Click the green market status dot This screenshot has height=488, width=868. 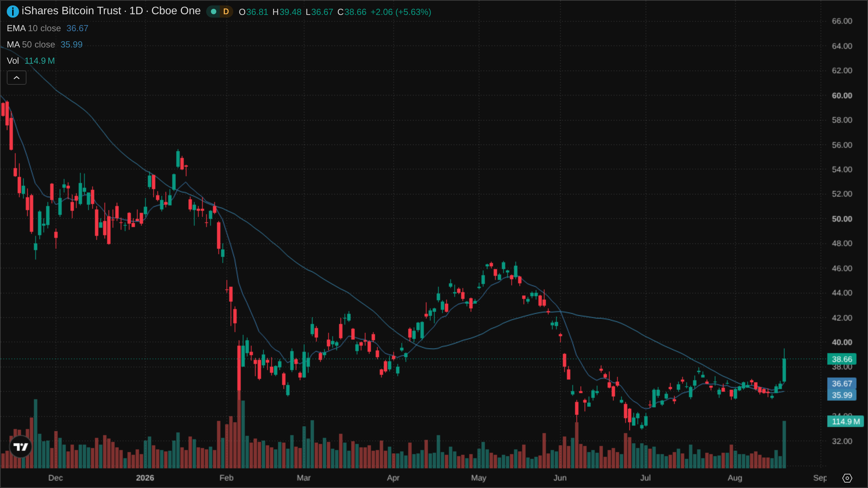click(214, 12)
